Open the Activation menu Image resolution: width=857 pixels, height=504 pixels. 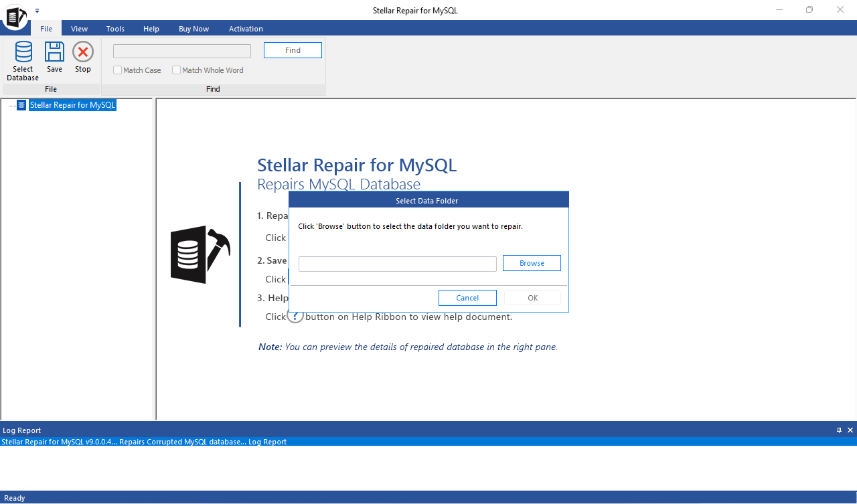pyautogui.click(x=246, y=29)
